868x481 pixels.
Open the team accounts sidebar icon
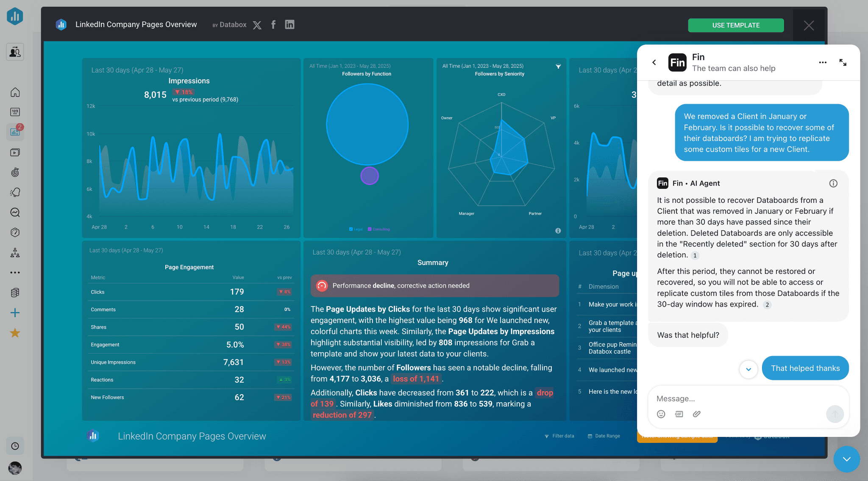(15, 52)
